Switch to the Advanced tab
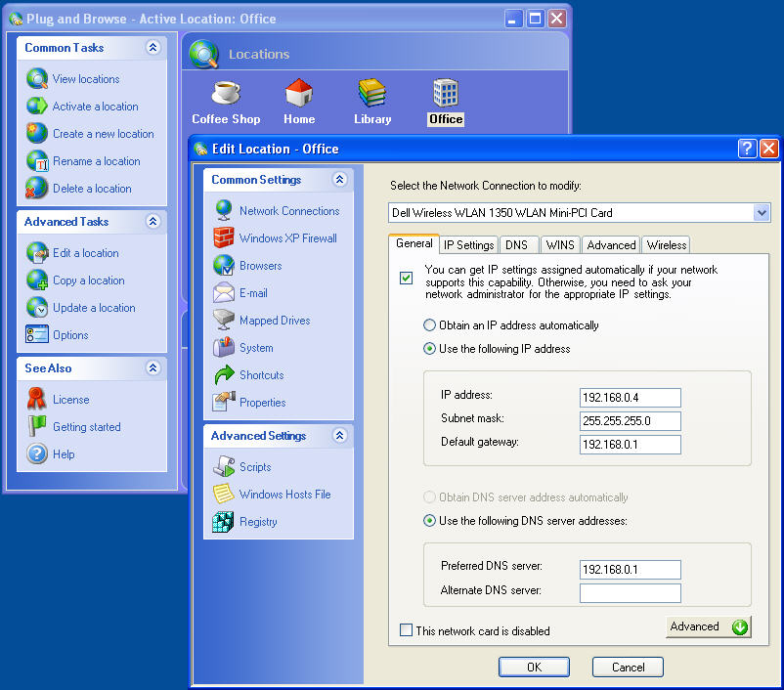 pyautogui.click(x=611, y=245)
